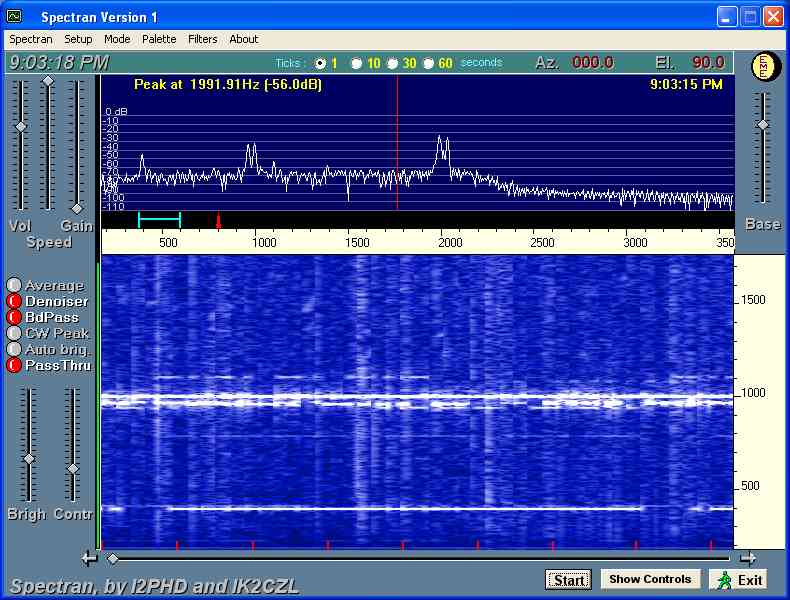Click the red frequency pointer marker
The image size is (790, 600).
219,220
